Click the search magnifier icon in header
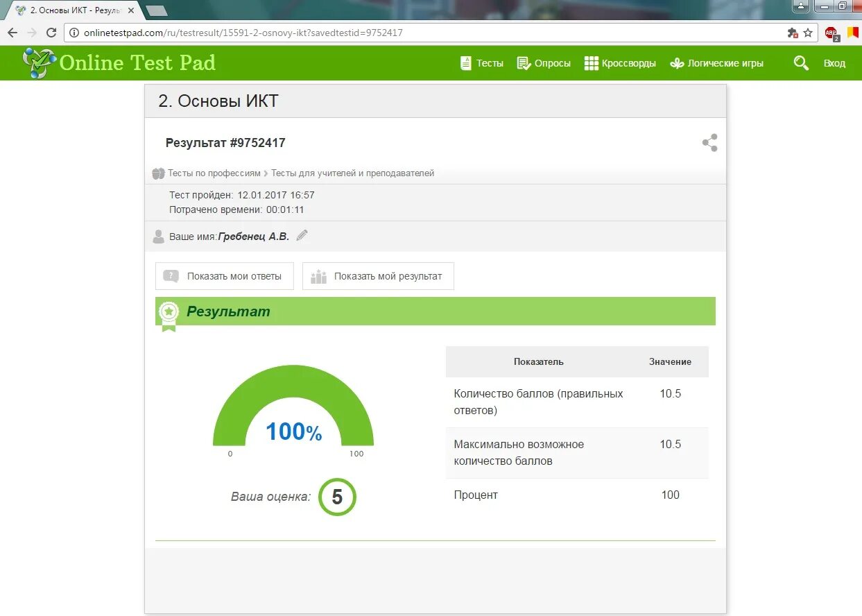 tap(801, 63)
